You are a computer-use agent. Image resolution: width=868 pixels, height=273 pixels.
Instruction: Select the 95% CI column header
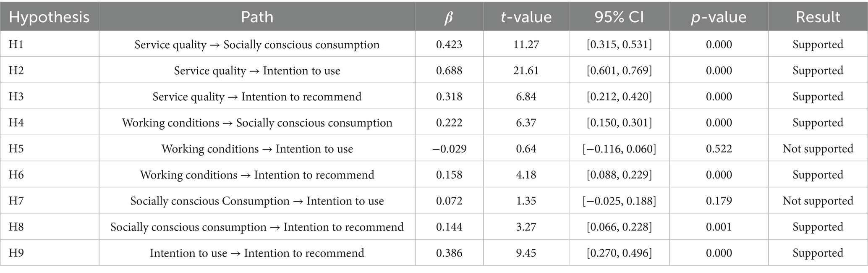point(619,17)
